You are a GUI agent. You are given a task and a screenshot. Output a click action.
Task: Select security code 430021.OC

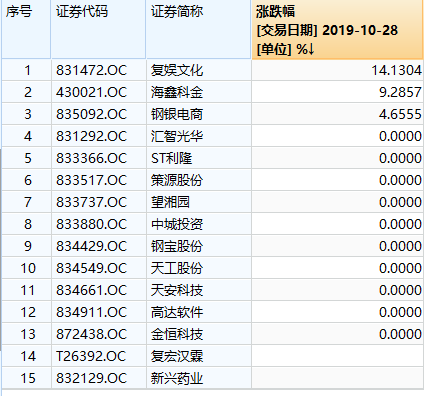(92, 92)
